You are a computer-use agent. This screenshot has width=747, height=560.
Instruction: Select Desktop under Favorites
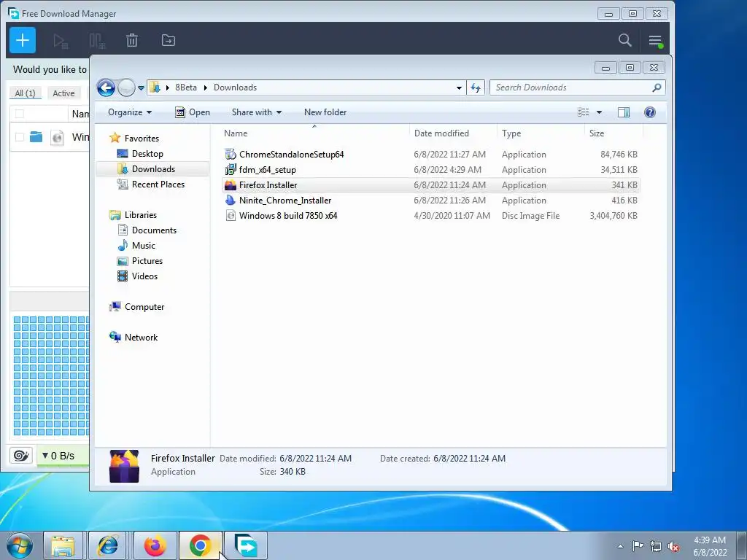click(147, 154)
